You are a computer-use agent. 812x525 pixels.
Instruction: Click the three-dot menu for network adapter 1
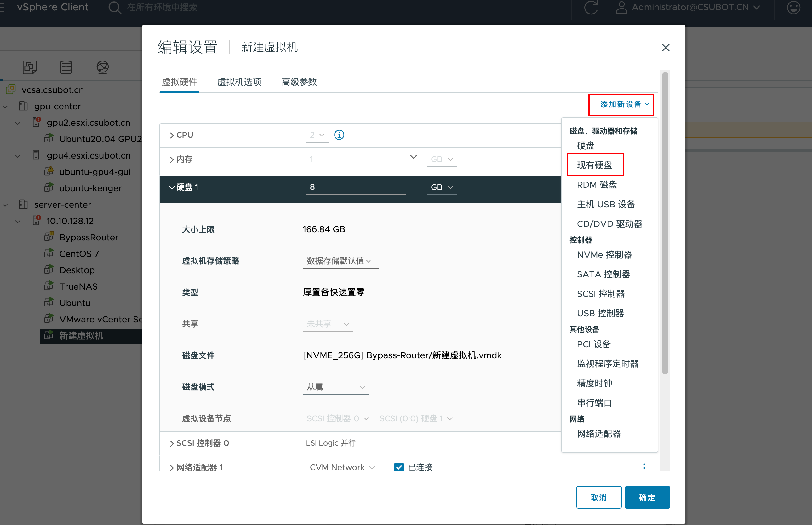(x=644, y=466)
